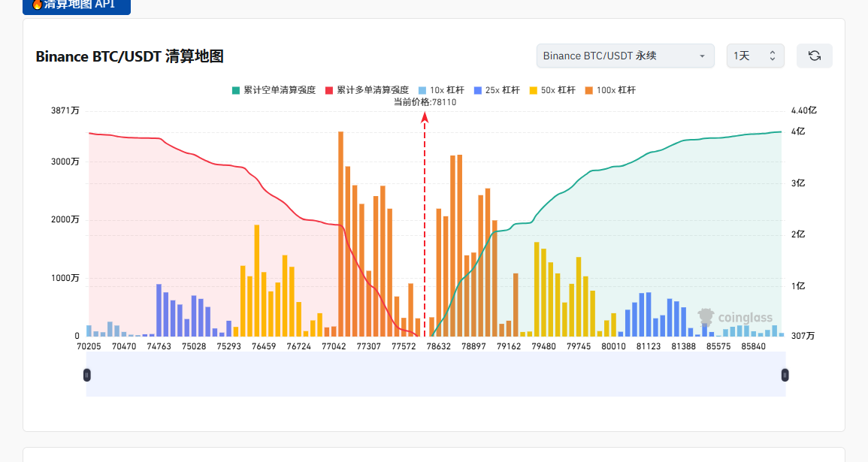Click the dropdown arrow of pair selector
This screenshot has width=868, height=462.
point(702,56)
